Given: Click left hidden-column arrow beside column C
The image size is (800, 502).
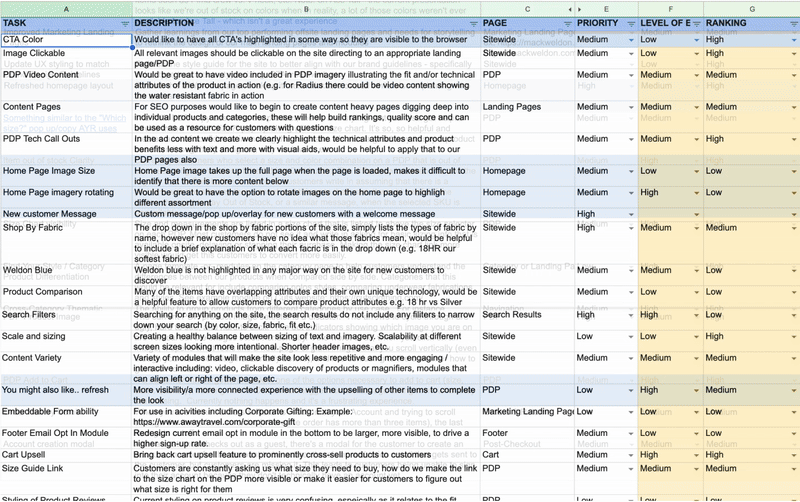Looking at the screenshot, I should (570, 9).
